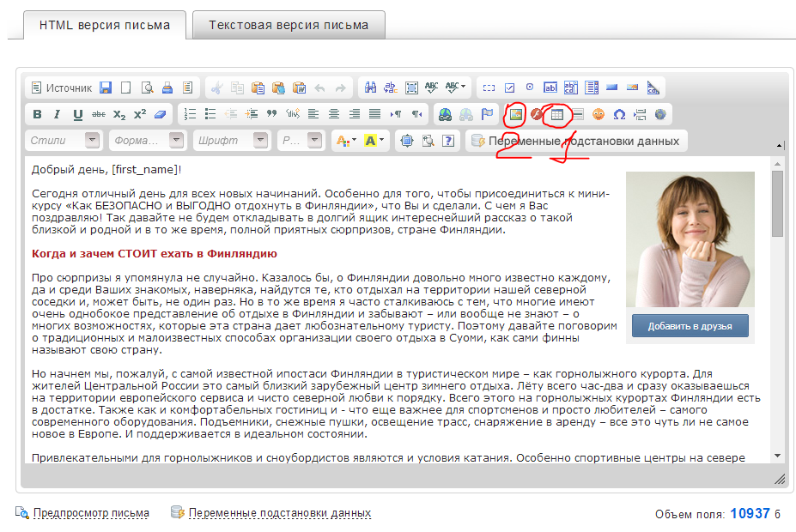Toggle strikethrough formatting
Screen dimensions: 796x532
(x=99, y=114)
